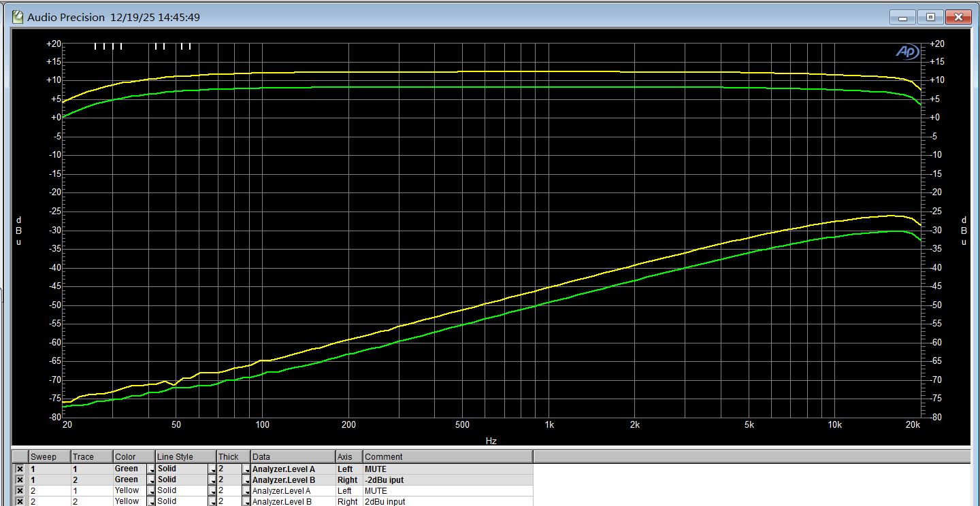The width and height of the screenshot is (980, 506).
Task: Uncheck the Sweep 1 Trace 1 visibility checkbox
Action: tap(20, 469)
